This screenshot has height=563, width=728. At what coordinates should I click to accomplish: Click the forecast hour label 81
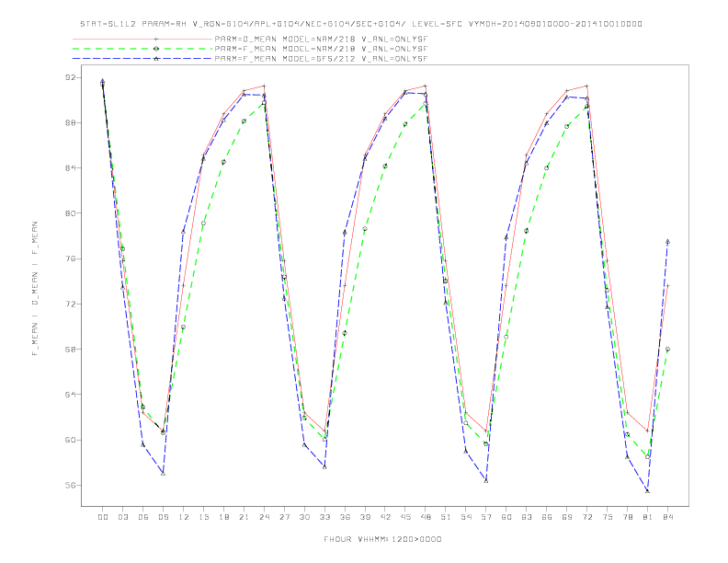tap(648, 517)
